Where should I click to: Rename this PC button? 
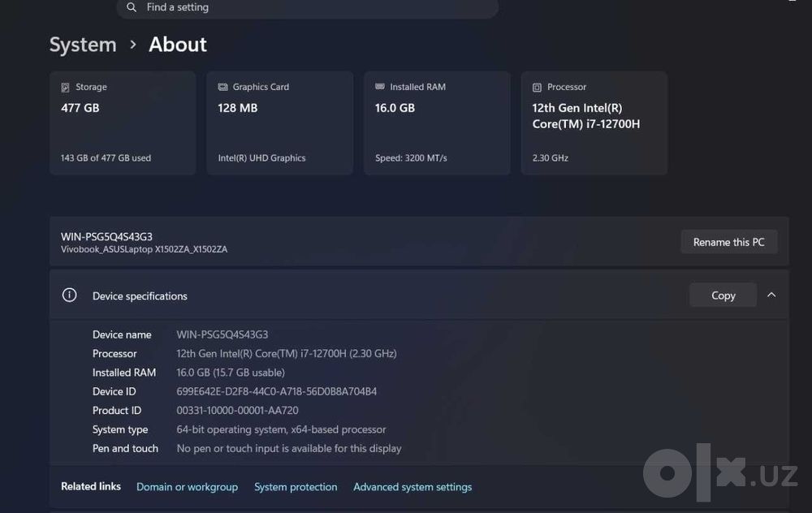tap(728, 242)
